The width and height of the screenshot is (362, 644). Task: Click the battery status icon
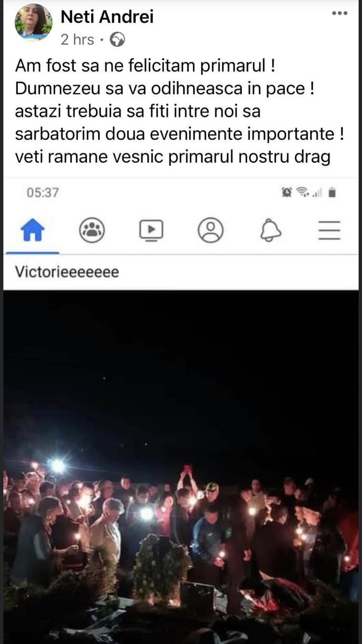[x=332, y=193]
